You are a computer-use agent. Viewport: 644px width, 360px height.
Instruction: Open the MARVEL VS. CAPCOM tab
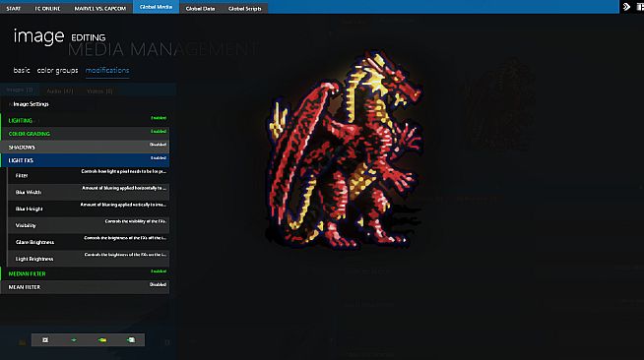[99, 8]
